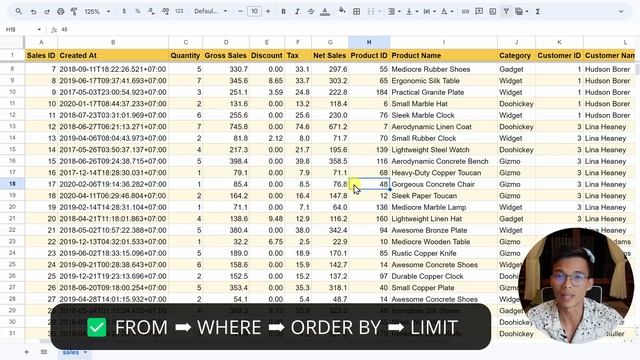Increase font size with plus button

(x=268, y=11)
